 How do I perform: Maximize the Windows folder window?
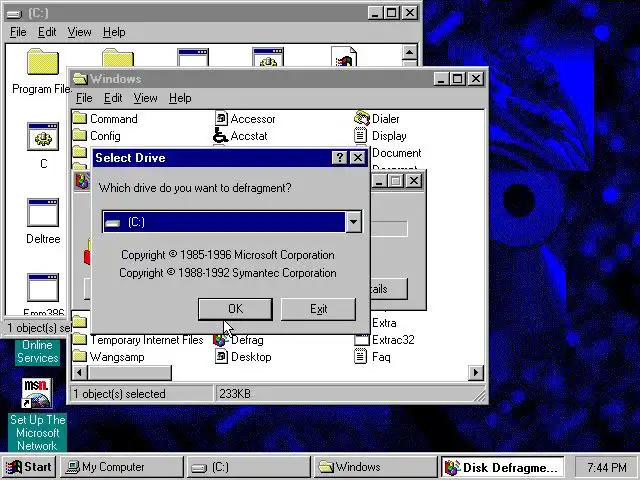(x=458, y=78)
